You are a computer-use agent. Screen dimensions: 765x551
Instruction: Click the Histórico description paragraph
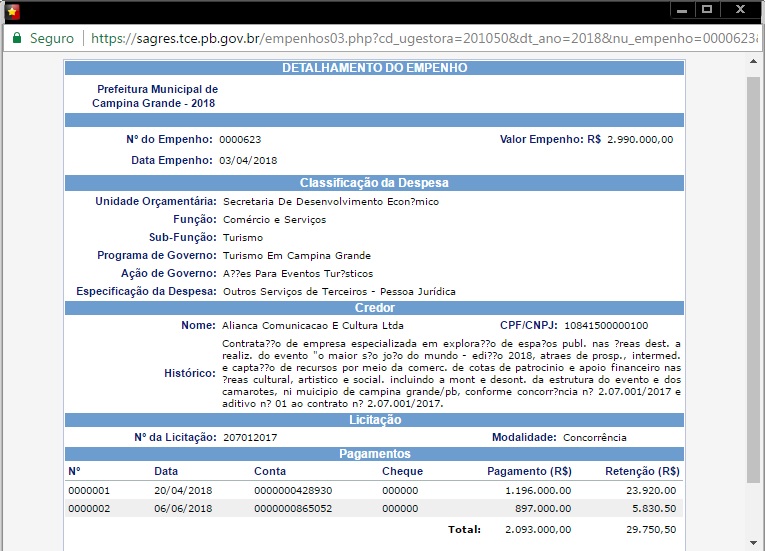point(451,373)
